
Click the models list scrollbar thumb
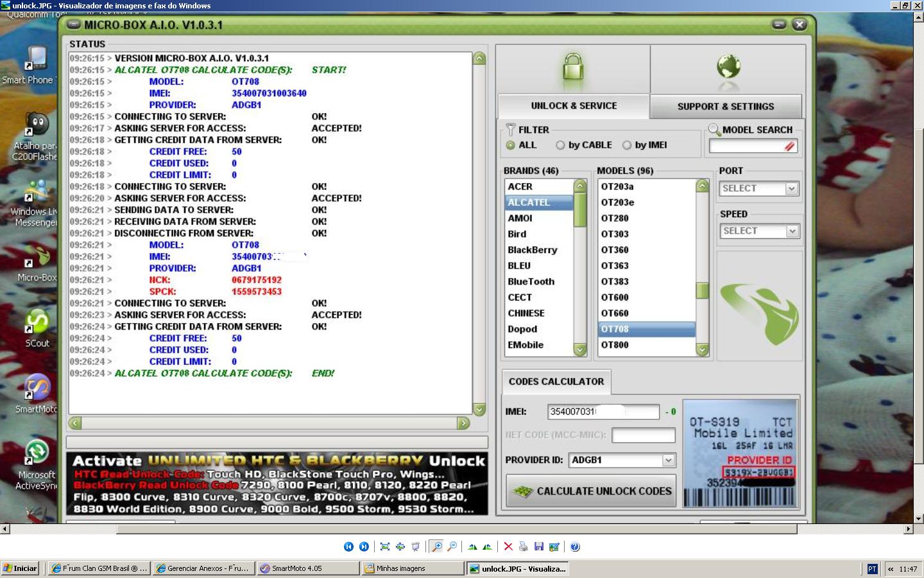click(703, 290)
